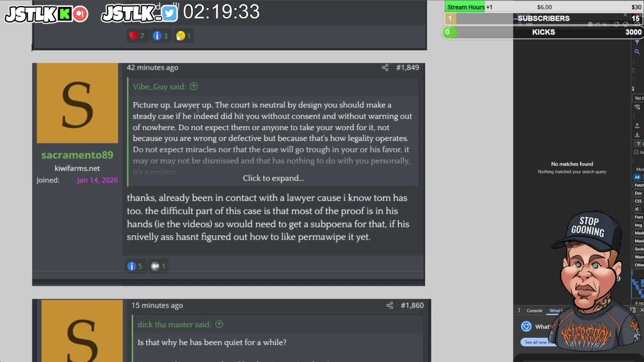644x362 pixels.
Task: Toggle the Invert checkbox in DevTools filter
Action: [636, 152]
